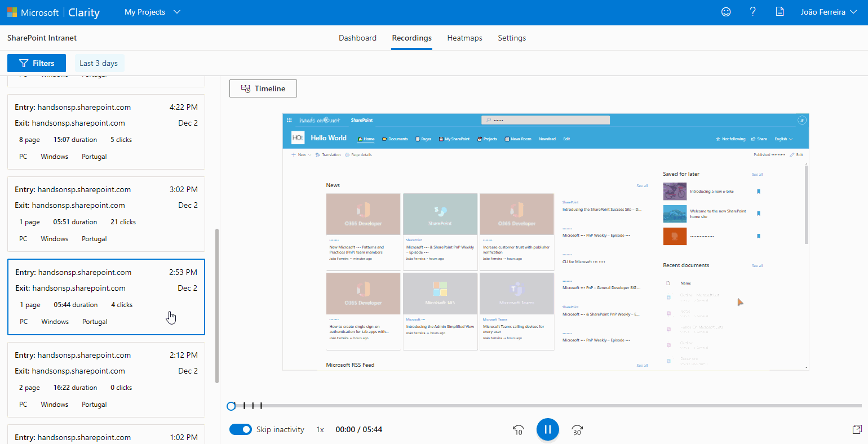Viewport: 868px width, 444px height.
Task: Click Documents in the recorded site nav
Action: point(395,139)
